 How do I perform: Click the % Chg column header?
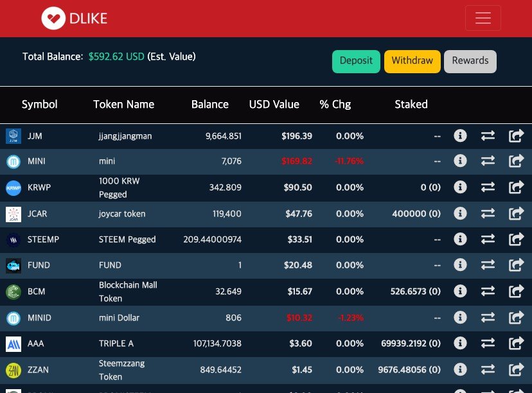click(x=335, y=105)
